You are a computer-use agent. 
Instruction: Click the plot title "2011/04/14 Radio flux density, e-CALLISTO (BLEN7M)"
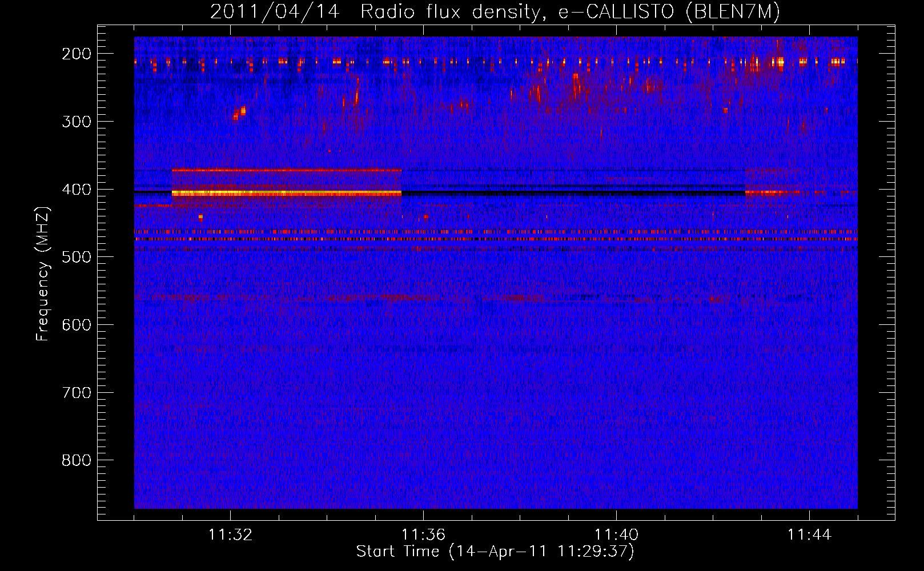tap(495, 11)
